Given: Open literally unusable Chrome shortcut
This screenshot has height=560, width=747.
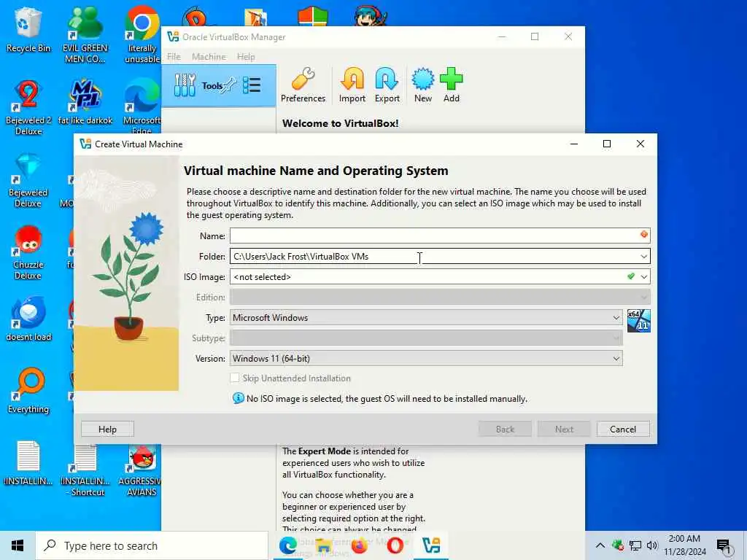Looking at the screenshot, I should click(142, 35).
